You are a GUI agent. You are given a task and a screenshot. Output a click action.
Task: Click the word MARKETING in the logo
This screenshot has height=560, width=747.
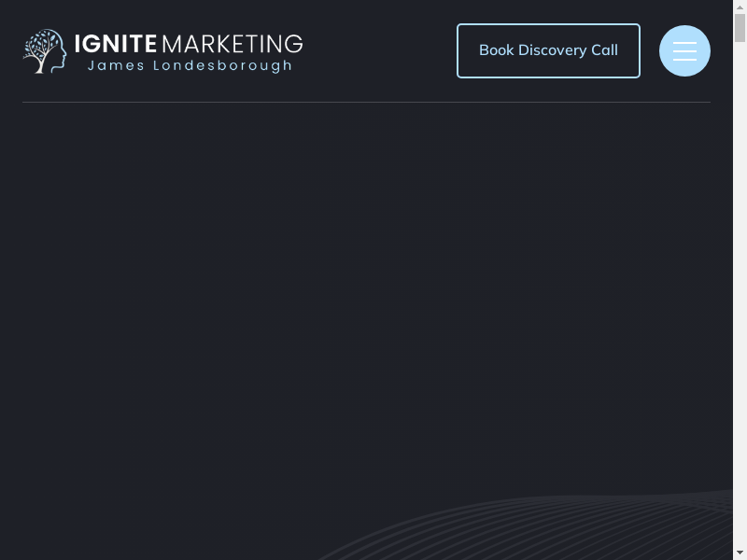tap(233, 44)
